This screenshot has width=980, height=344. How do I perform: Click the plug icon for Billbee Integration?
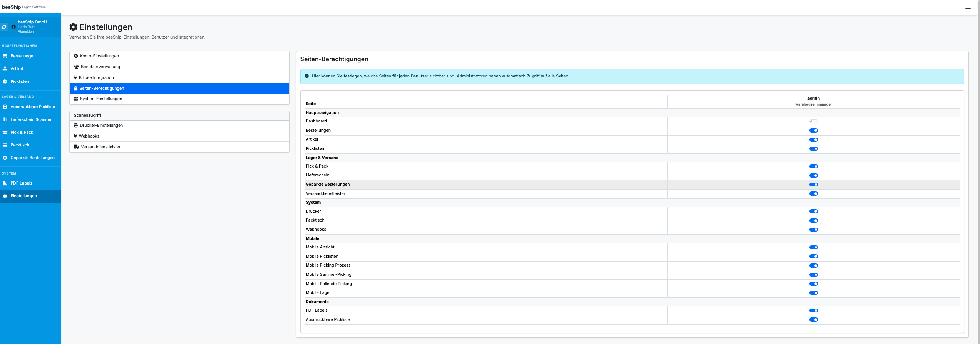[75, 77]
